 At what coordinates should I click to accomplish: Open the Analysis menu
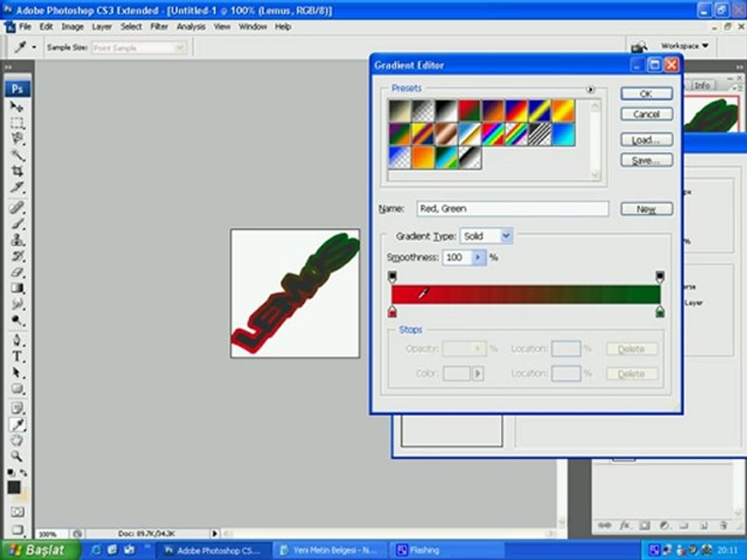(x=191, y=26)
